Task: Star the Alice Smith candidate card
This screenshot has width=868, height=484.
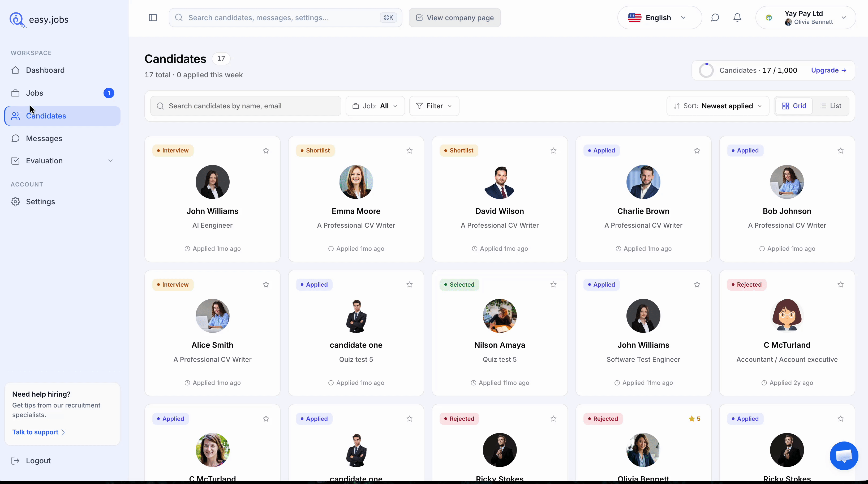Action: coord(266,285)
